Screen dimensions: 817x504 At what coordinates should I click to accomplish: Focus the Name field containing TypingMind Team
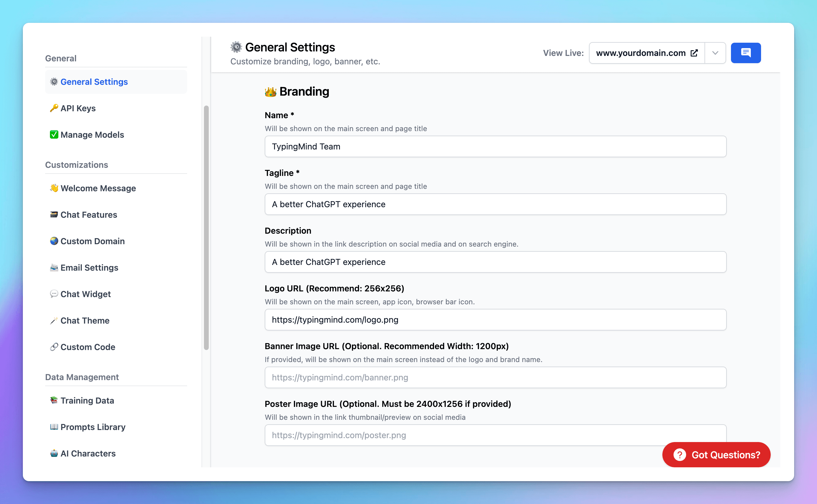click(495, 147)
